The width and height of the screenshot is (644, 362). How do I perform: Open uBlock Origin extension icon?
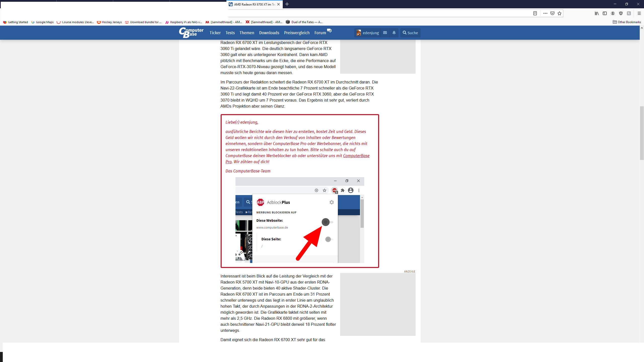pos(621,13)
